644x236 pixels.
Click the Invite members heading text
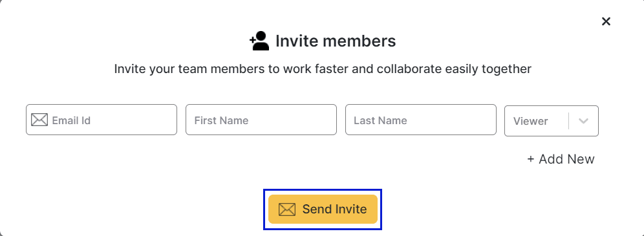point(336,41)
